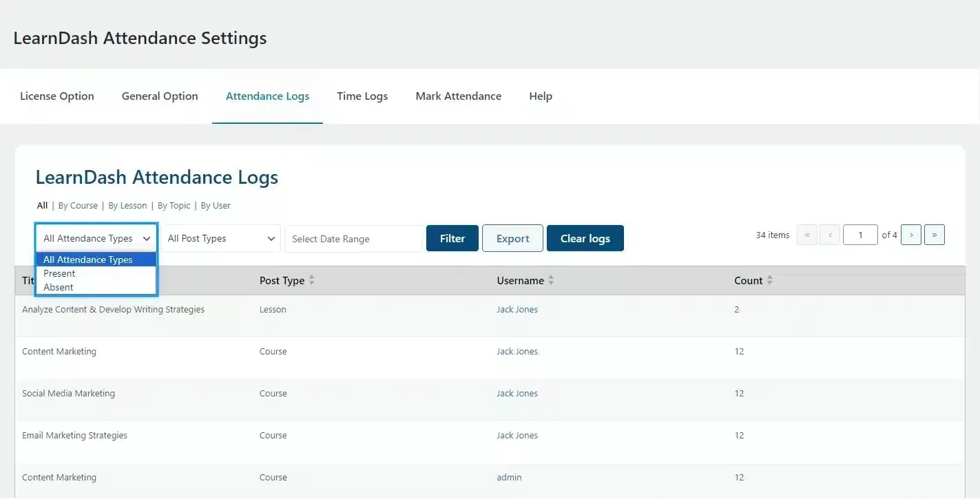Screen dimensions: 980x499
Task: Jump to the last page using double-arrow icon
Action: coord(934,235)
